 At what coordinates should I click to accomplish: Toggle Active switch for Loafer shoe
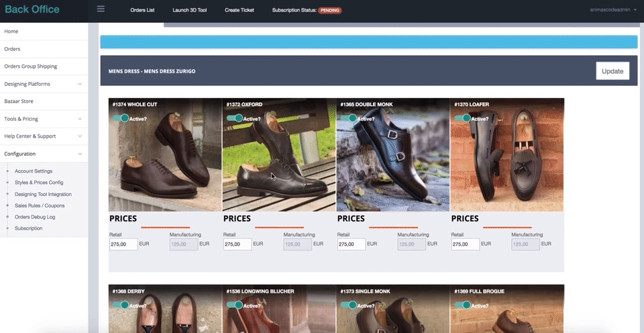[462, 118]
